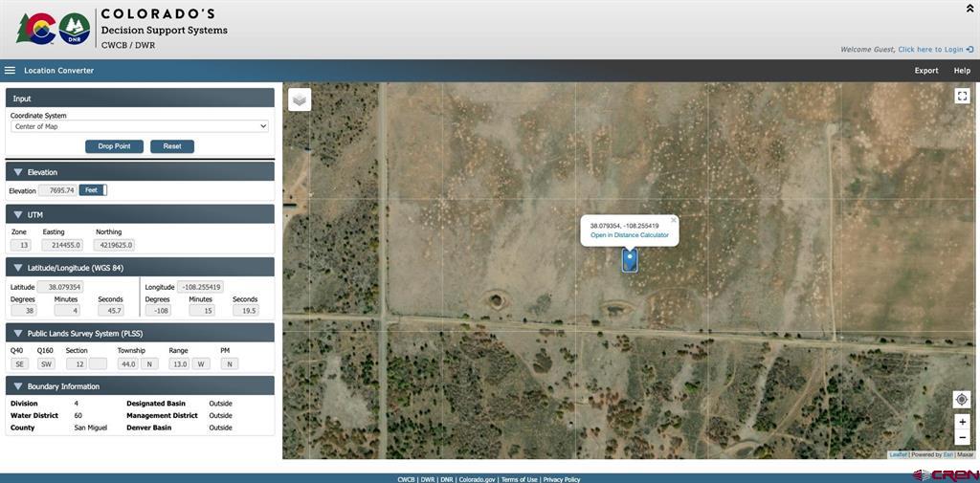Enter fullscreen map view
Screen dimensions: 980x483
962,96
